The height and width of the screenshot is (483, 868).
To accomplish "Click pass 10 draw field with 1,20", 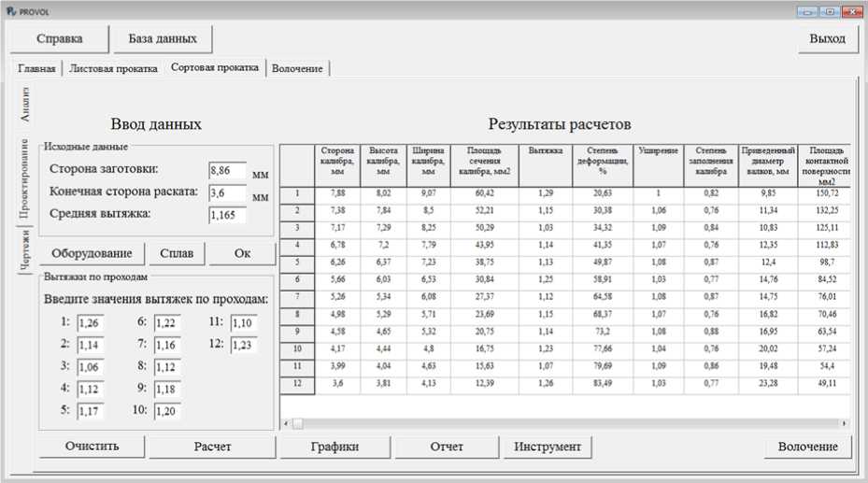I will [x=167, y=411].
